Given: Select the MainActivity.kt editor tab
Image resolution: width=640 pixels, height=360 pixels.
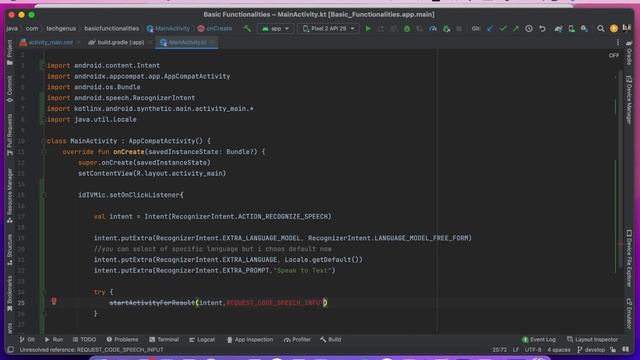Looking at the screenshot, I should [187, 42].
